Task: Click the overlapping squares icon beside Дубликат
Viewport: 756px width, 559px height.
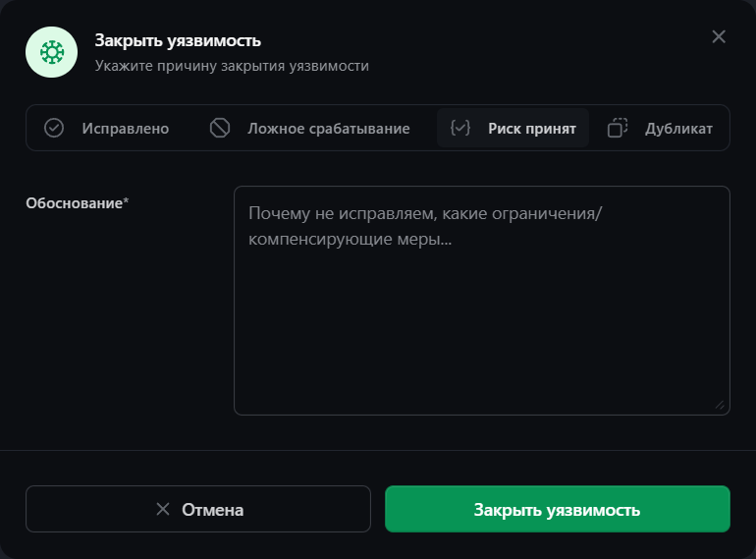Action: tap(618, 129)
